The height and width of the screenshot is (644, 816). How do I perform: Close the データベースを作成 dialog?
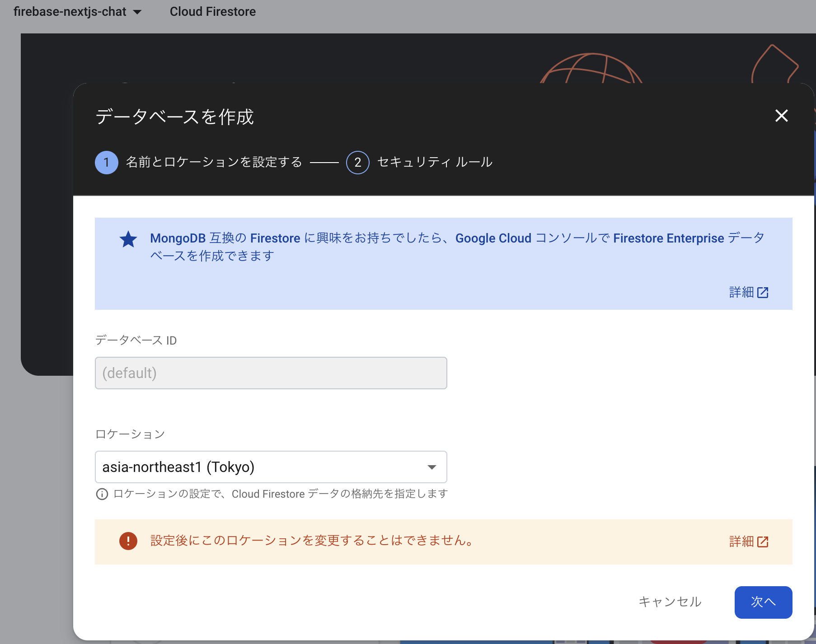(781, 116)
